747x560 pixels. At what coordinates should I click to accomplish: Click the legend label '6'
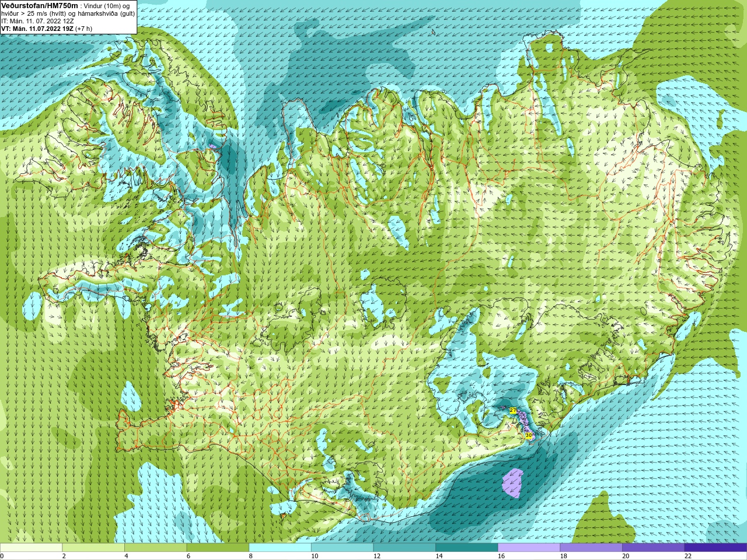click(x=189, y=556)
